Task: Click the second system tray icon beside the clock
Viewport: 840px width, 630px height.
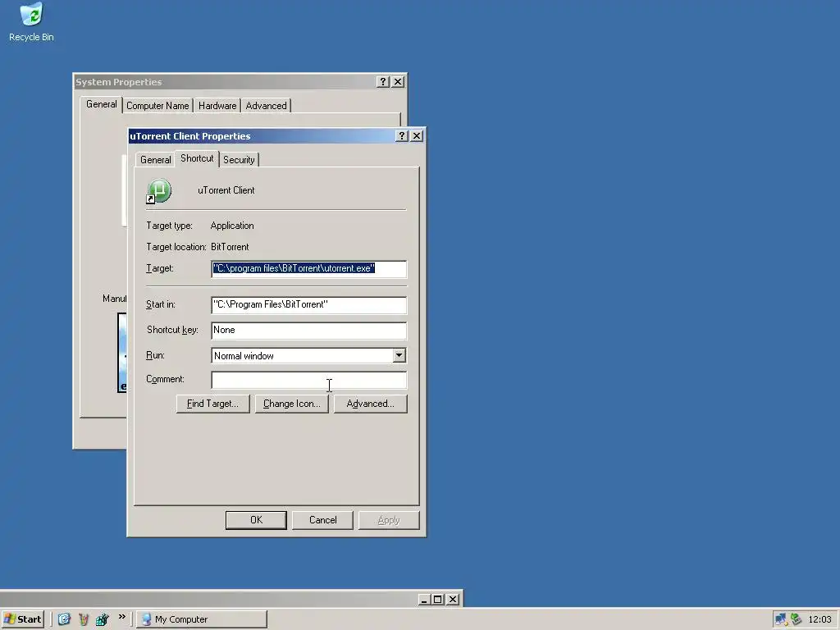Action: tap(796, 619)
